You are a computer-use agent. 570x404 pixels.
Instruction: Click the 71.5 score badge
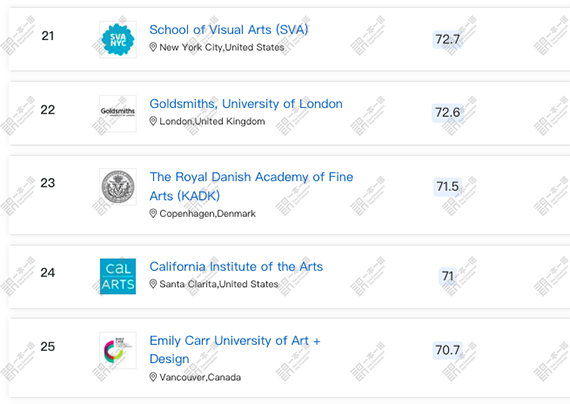[x=447, y=187]
